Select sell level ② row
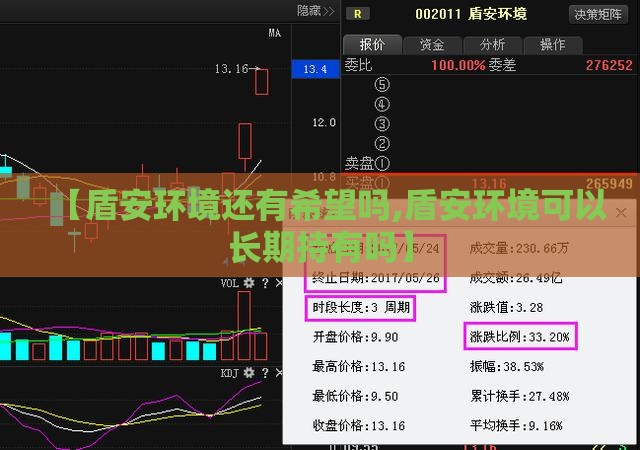Image resolution: width=640 pixels, height=450 pixels. click(488, 143)
